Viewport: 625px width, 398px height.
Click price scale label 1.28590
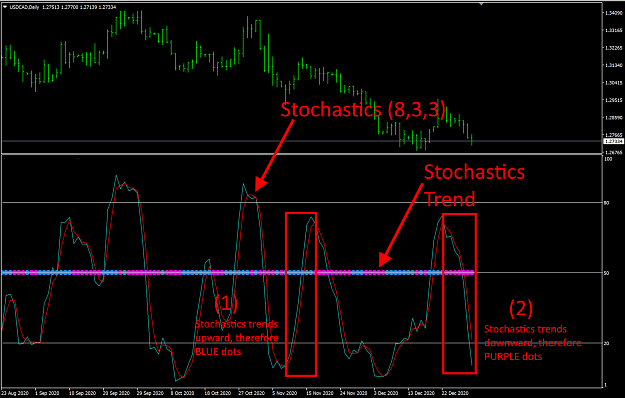(x=614, y=118)
